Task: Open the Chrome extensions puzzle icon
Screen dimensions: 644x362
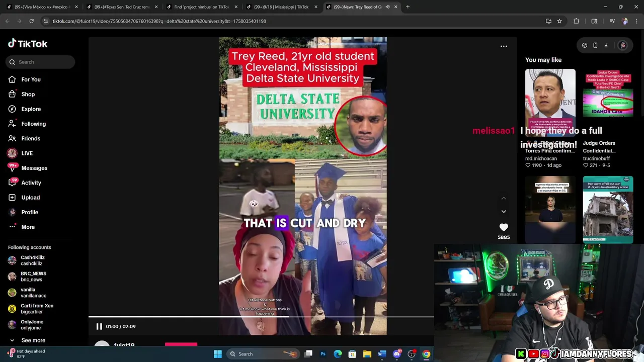Action: point(577,21)
